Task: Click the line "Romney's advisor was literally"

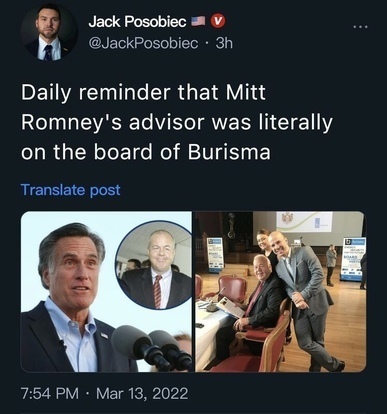Action: pyautogui.click(x=177, y=122)
